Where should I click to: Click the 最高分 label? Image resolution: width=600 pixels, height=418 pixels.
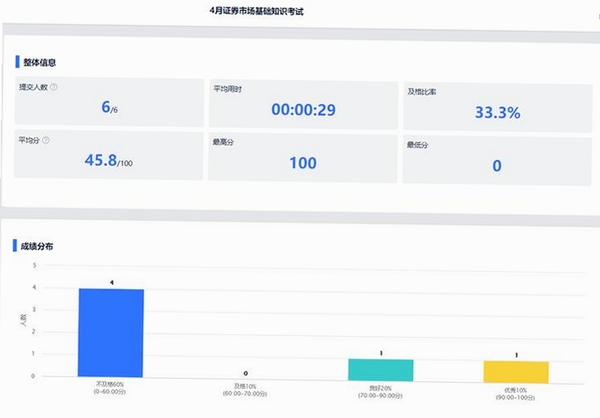click(223, 142)
